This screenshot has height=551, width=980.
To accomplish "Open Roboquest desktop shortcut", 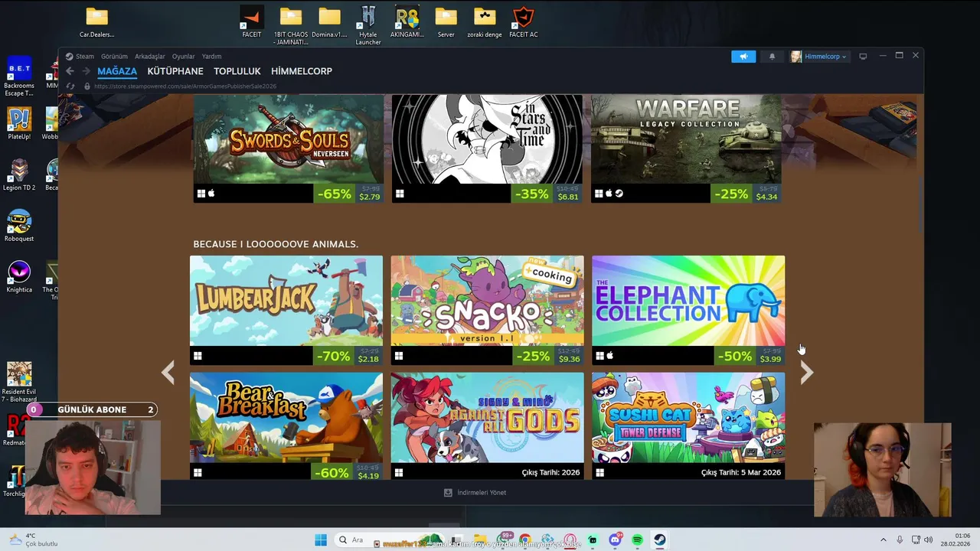I will [x=19, y=226].
